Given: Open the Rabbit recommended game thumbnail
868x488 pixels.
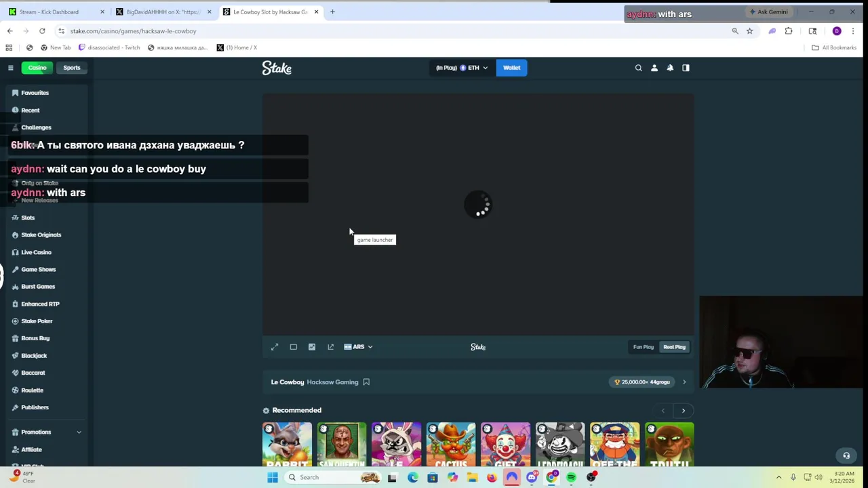Looking at the screenshot, I should [287, 445].
